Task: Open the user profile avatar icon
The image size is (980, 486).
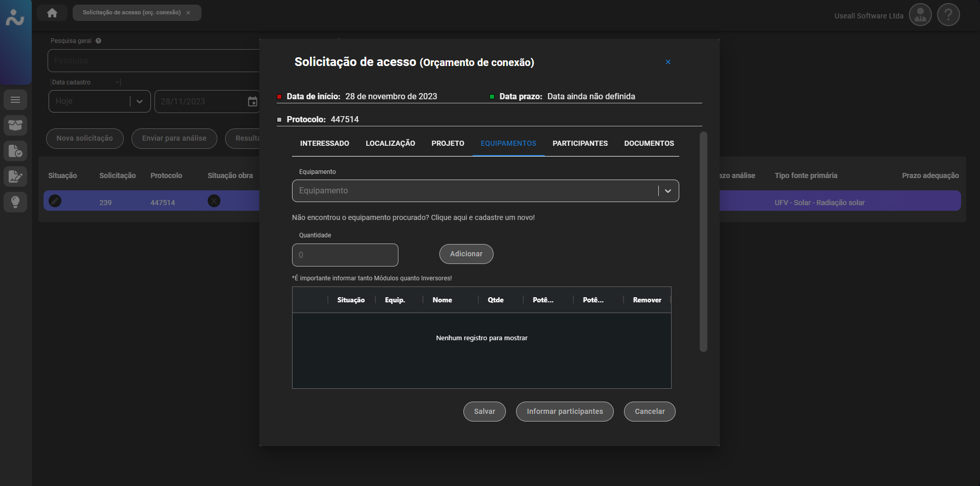Action: [x=920, y=15]
